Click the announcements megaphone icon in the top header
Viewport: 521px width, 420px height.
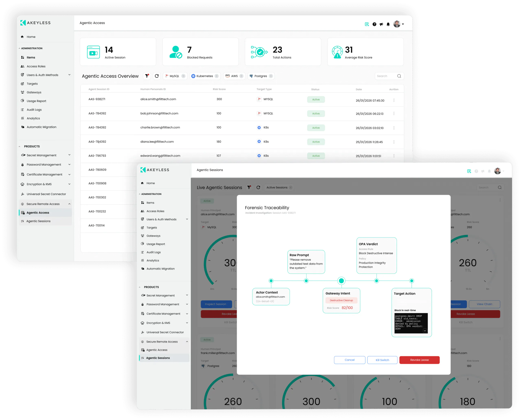click(x=381, y=24)
